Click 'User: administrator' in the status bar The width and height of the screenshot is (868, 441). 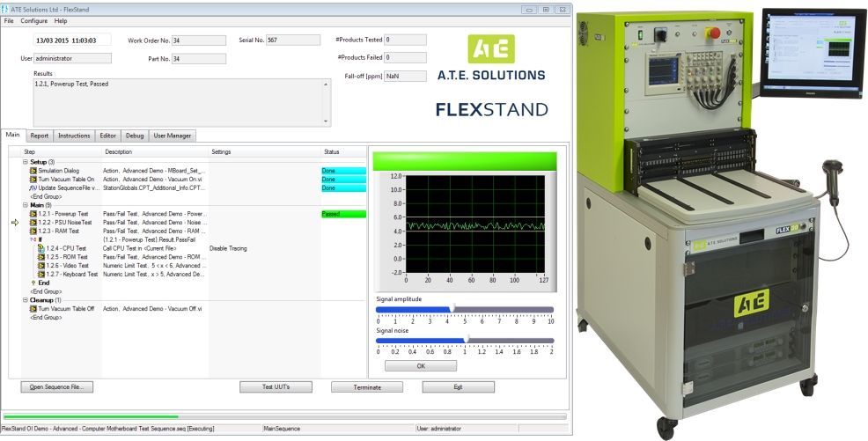[x=439, y=429]
